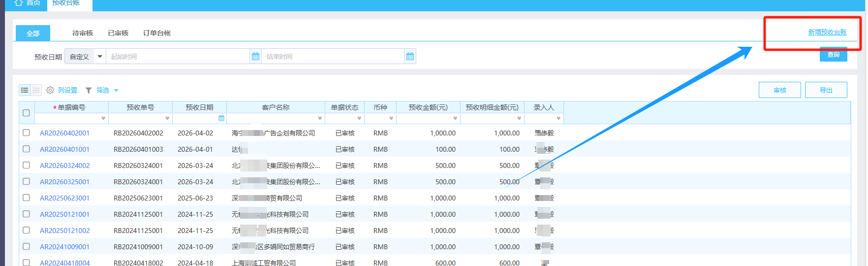Check the row AR20260402001
Viewport: 868px width, 266px height.
tap(26, 133)
